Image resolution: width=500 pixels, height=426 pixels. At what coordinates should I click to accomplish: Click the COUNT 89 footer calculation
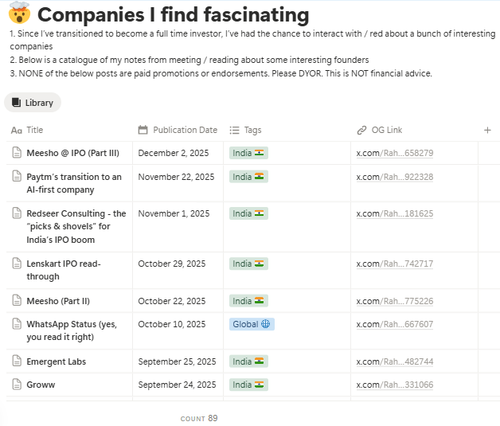pos(199,418)
